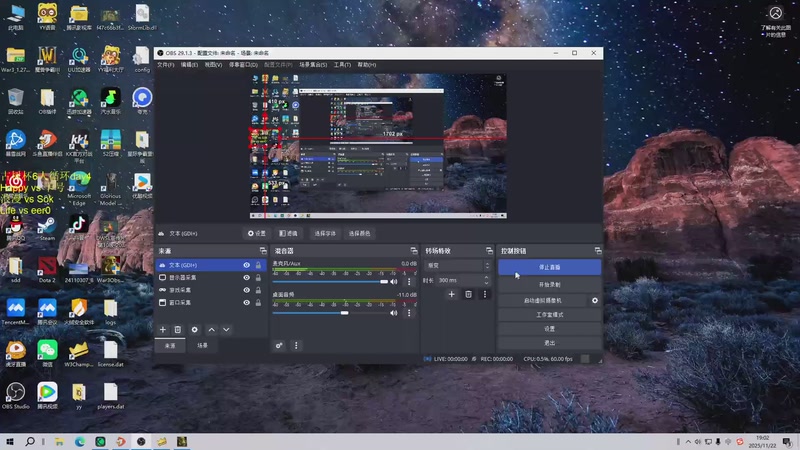Viewport: 800px width, 450px height.
Task: Open source properties gear icon in sources toolbar
Action: (195, 329)
